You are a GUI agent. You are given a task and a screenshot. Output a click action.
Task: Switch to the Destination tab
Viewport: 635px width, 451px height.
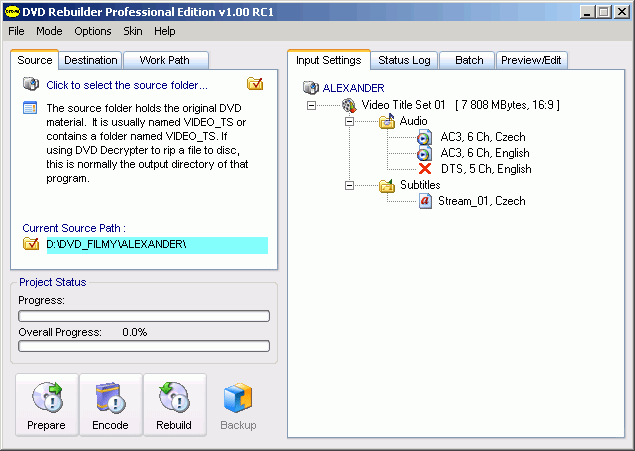(91, 60)
